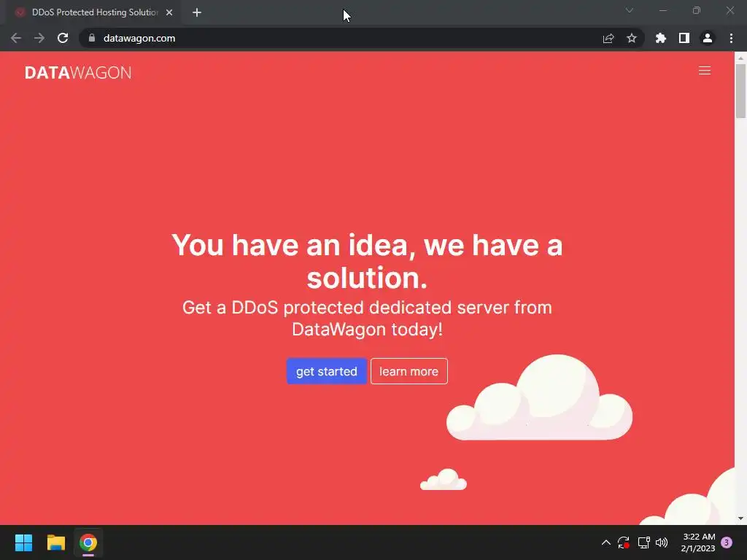The image size is (747, 560).
Task: Bookmark this tab with star
Action: 632,38
